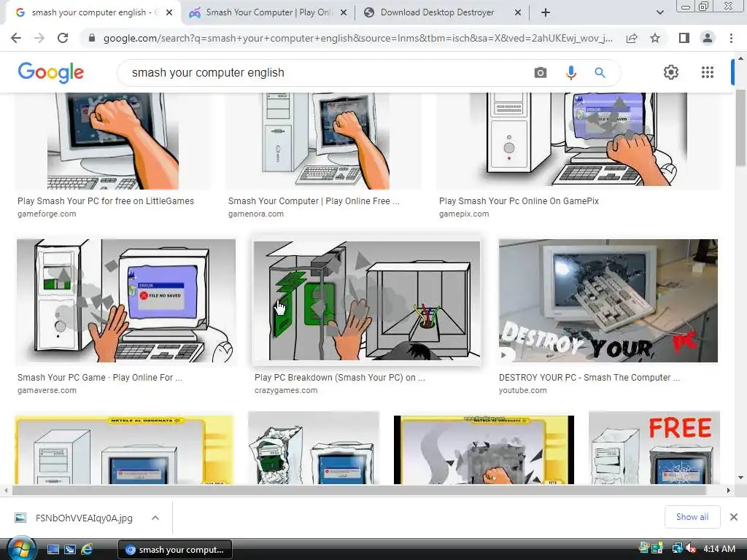747x560 pixels.
Task: Click Play PC Breakdown (Smash Your PC) link
Action: [340, 377]
